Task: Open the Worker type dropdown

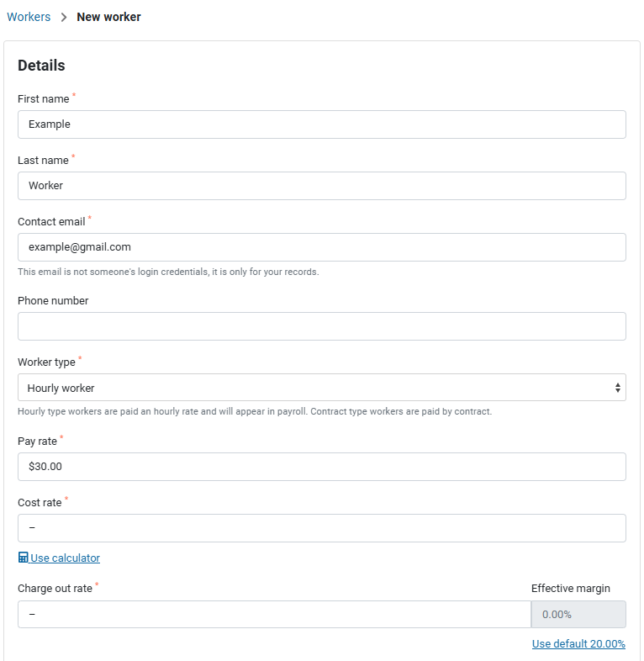Action: click(321, 388)
